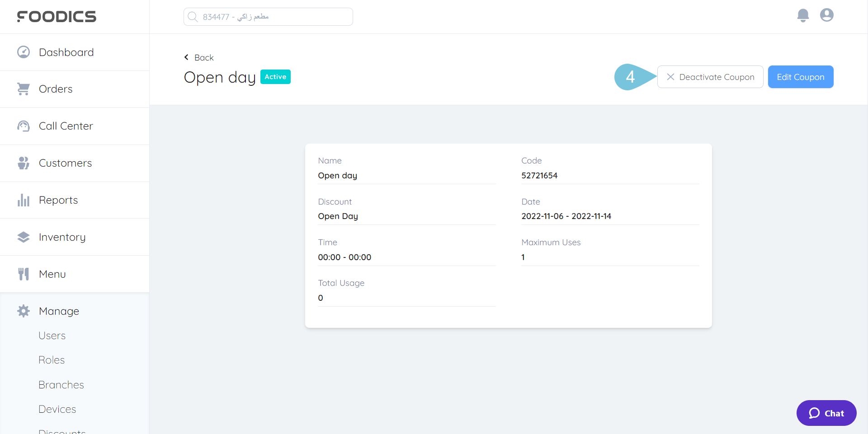The width and height of the screenshot is (868, 434).
Task: Open Devices from the Manage submenu
Action: click(x=57, y=409)
